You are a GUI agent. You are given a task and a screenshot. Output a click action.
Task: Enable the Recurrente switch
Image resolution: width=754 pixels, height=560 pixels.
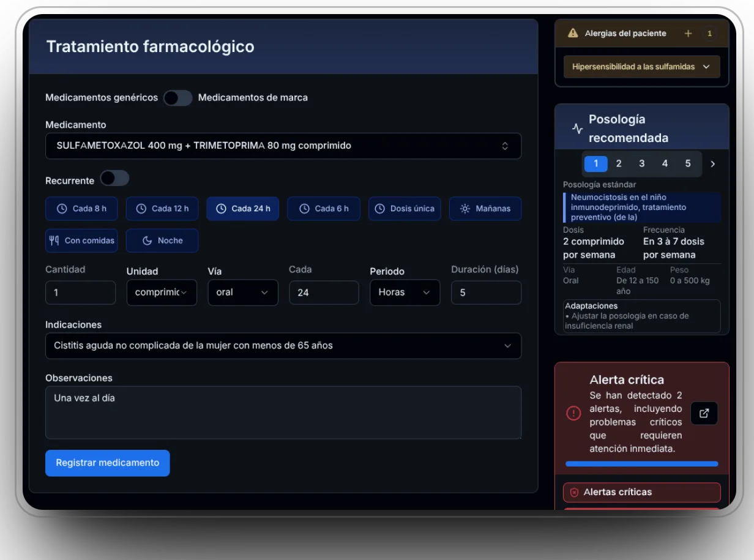click(114, 179)
